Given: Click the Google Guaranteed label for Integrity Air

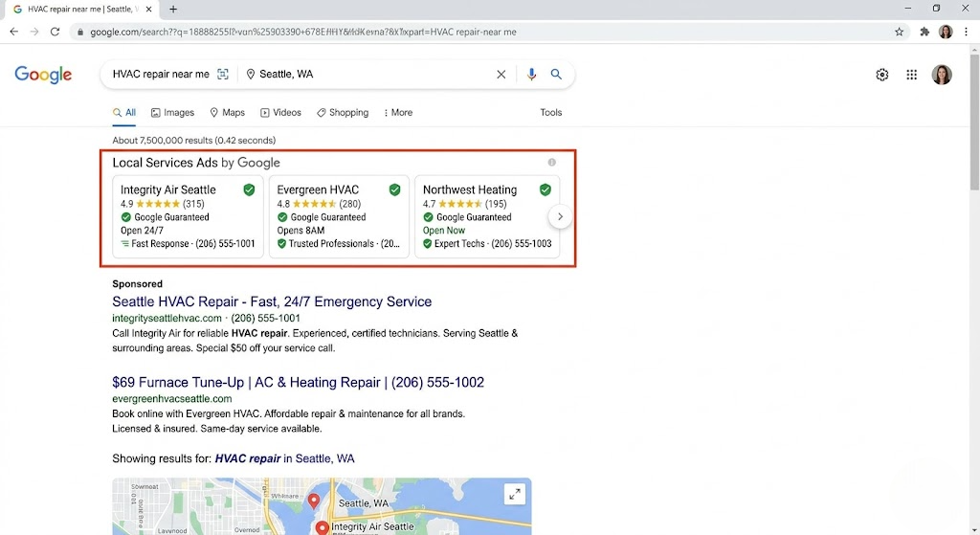Looking at the screenshot, I should click(x=165, y=217).
